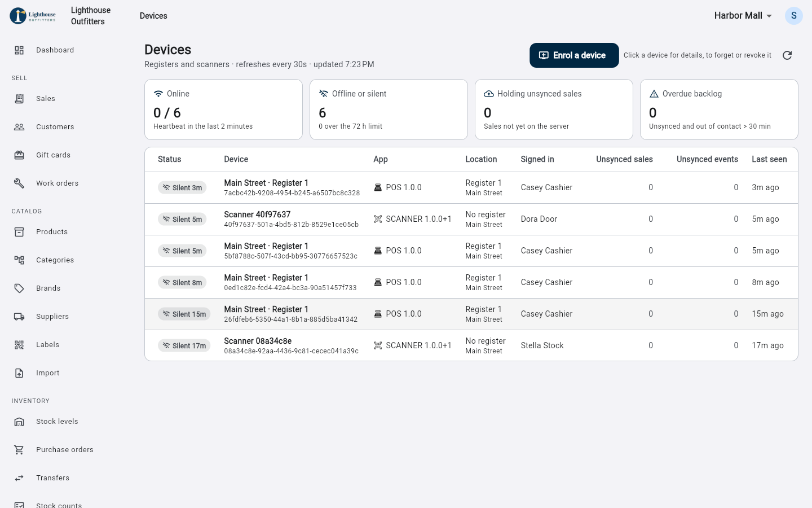Click the Last seen column header
The image size is (812, 508).
[x=769, y=159]
